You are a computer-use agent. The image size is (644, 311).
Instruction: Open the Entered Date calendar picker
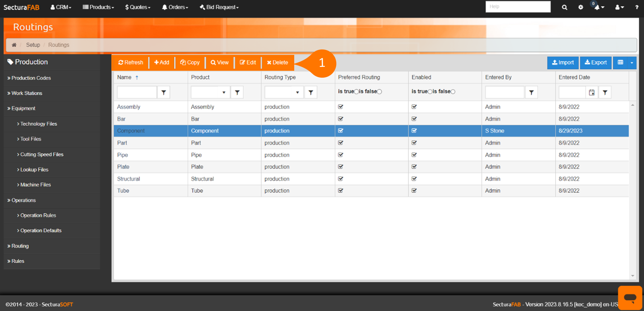click(591, 93)
